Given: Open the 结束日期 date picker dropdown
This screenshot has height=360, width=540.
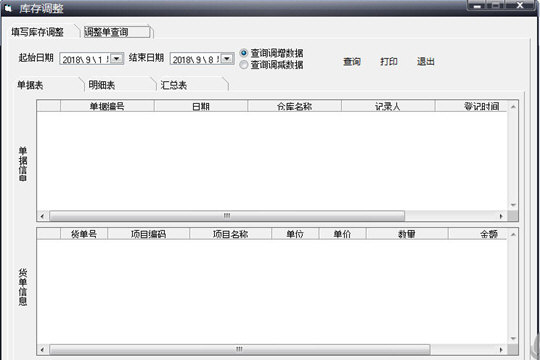Looking at the screenshot, I should pos(227,59).
